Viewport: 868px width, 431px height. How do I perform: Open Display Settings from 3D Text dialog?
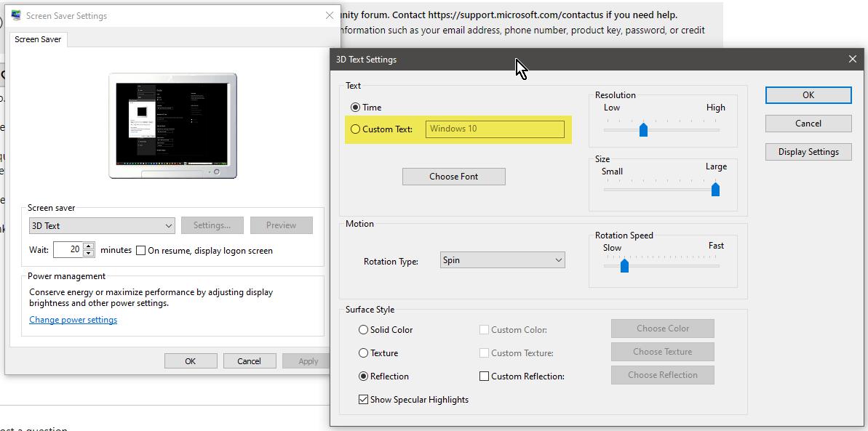pos(808,152)
